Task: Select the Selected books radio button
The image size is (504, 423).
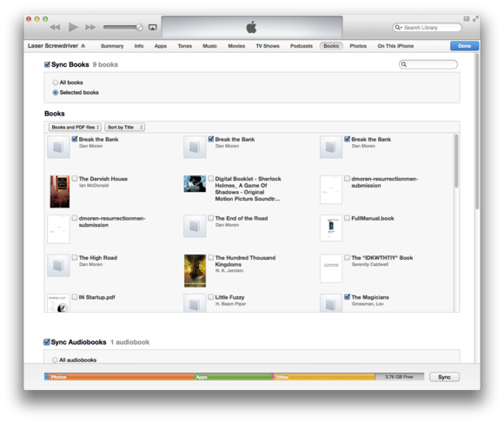Action: pos(56,92)
